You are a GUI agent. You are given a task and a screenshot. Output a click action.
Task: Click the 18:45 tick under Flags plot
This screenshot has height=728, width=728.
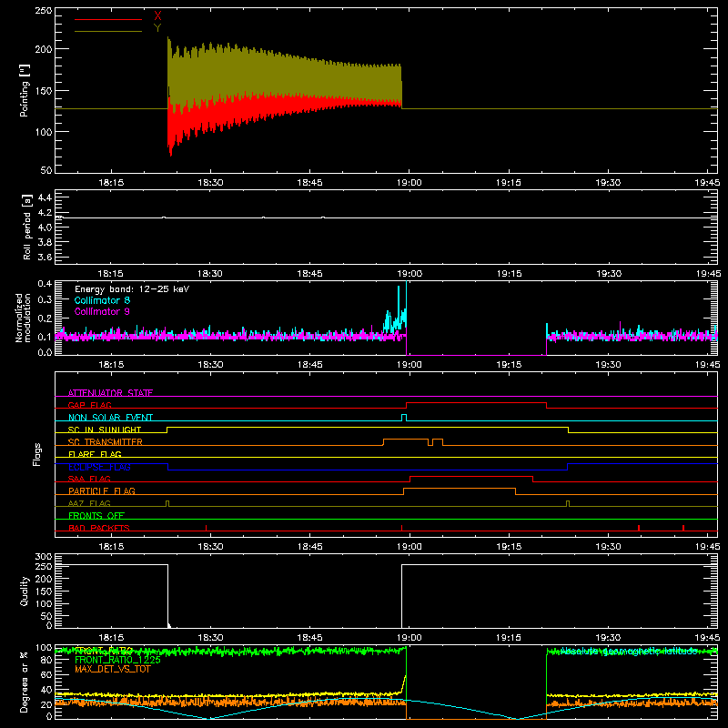309,547
